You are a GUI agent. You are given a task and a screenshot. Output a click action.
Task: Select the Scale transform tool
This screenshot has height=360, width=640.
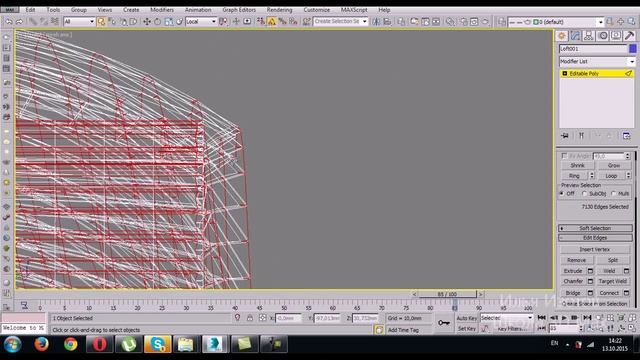click(168, 22)
